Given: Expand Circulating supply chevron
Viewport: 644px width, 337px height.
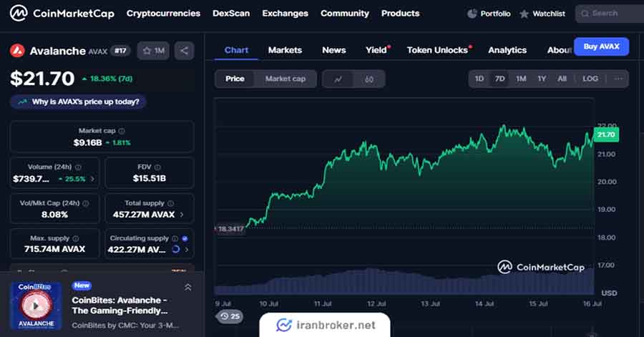Looking at the screenshot, I should [x=187, y=250].
